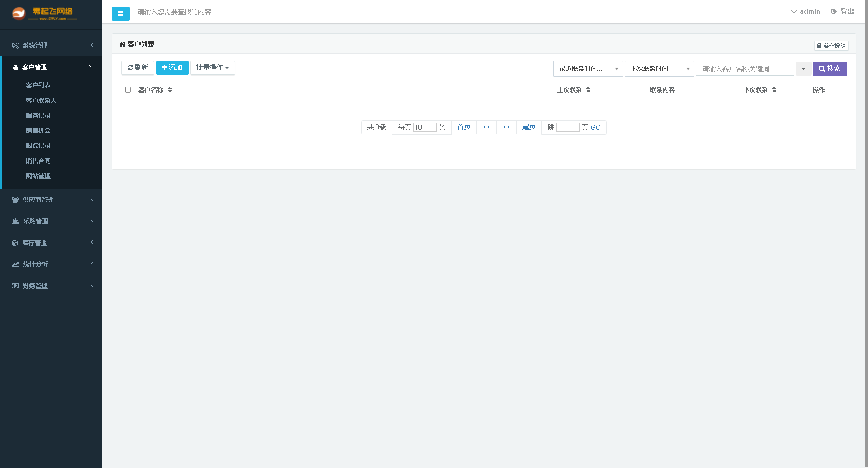Focus the customer name keyword search field
Viewport: 868px width, 468px height.
[745, 69]
